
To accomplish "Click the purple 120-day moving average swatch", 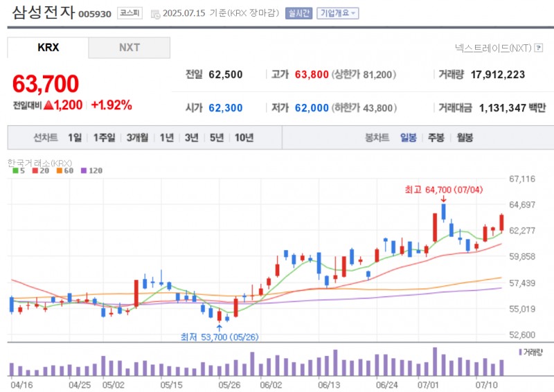I will [x=84, y=171].
